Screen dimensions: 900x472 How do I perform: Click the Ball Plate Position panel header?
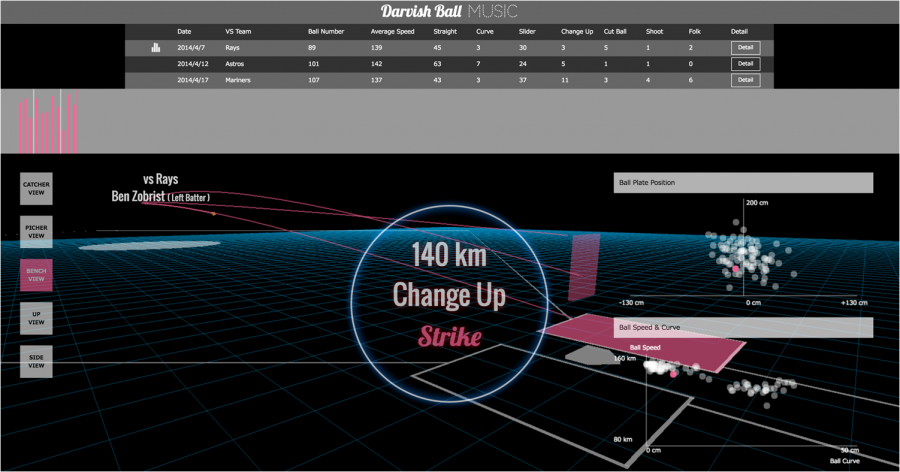pyautogui.click(x=743, y=183)
